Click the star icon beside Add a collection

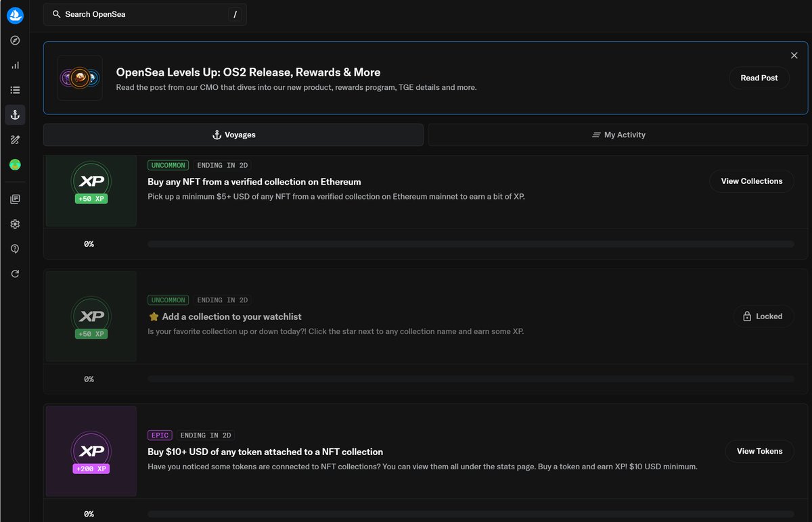[154, 316]
